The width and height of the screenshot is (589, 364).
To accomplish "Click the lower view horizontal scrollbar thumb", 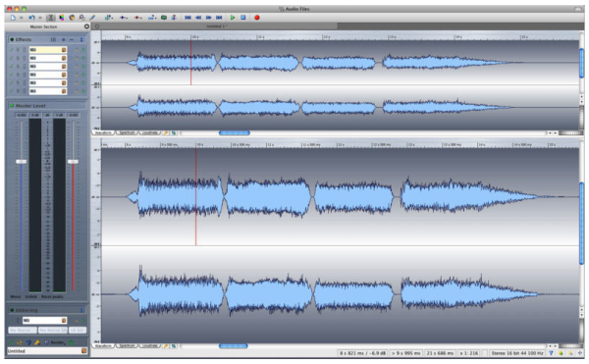I will [x=234, y=346].
